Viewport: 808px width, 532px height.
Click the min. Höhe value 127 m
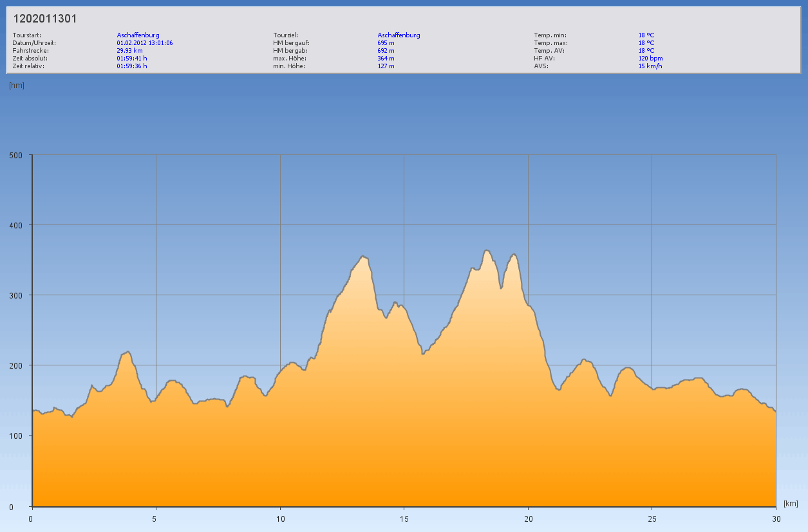coord(386,66)
